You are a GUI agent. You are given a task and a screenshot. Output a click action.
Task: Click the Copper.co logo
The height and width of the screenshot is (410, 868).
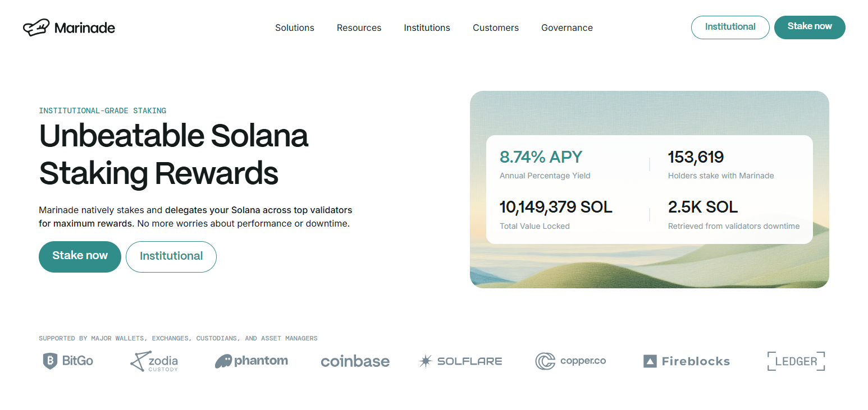point(570,361)
